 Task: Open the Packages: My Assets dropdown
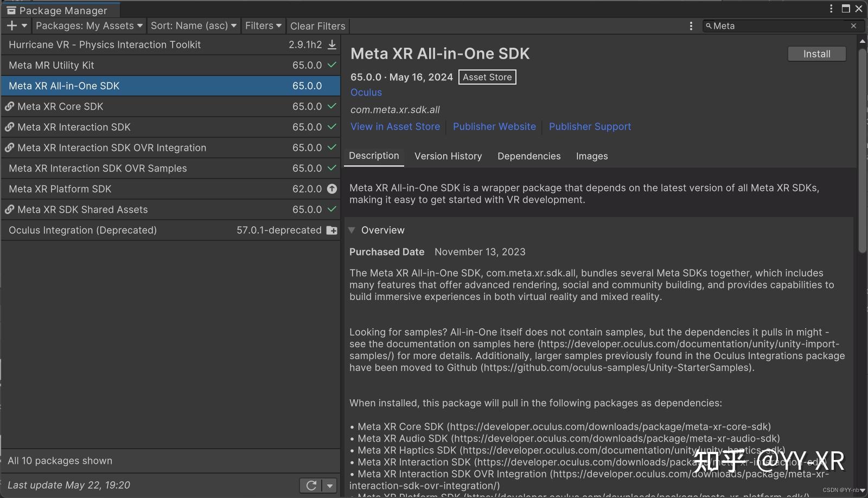pos(88,25)
